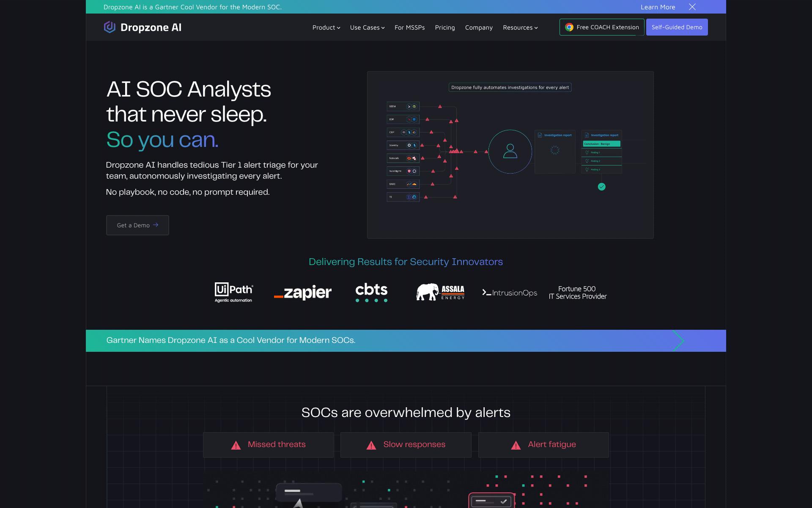812x508 pixels.
Task: Click the warning icon beside Slow responses
Action: (x=371, y=445)
